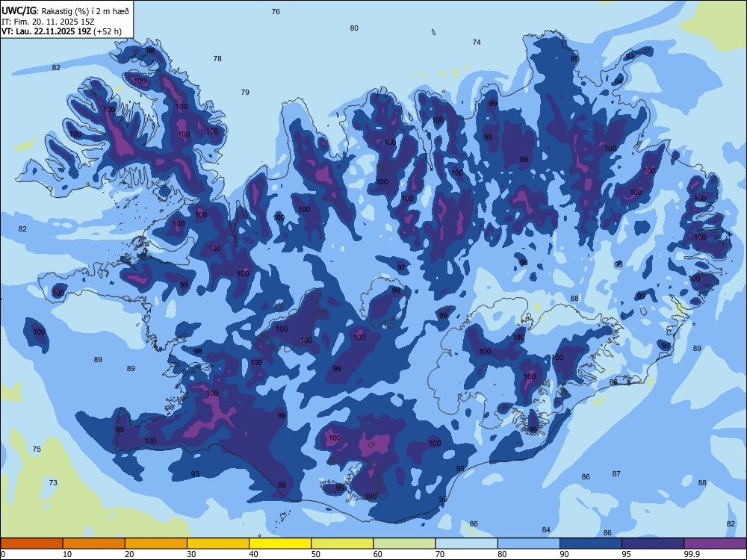Click the humidity value '84' on the map
Viewport: 747px width, 560px height.
[x=546, y=529]
